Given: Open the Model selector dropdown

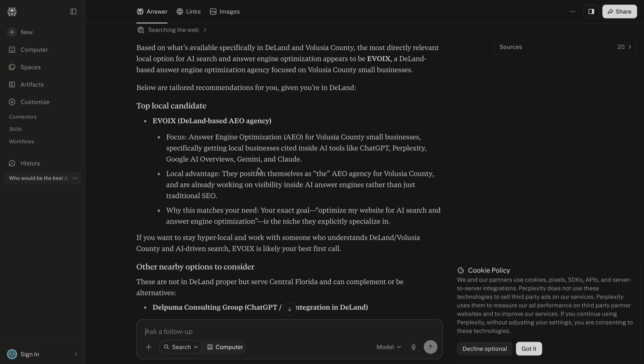Looking at the screenshot, I should tap(389, 347).
